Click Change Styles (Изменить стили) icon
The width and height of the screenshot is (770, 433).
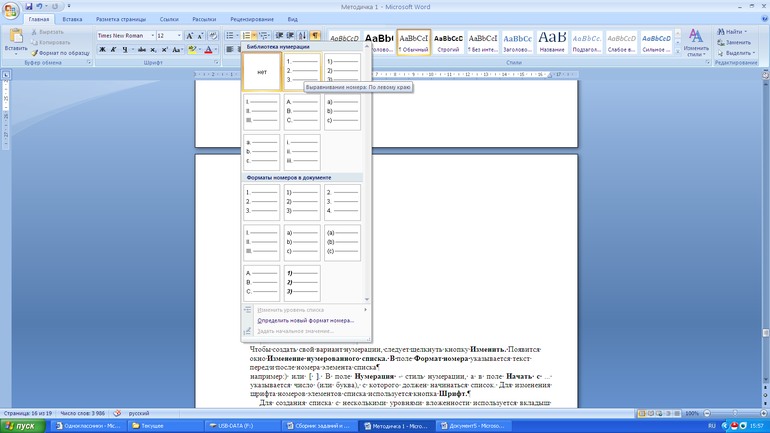point(696,42)
